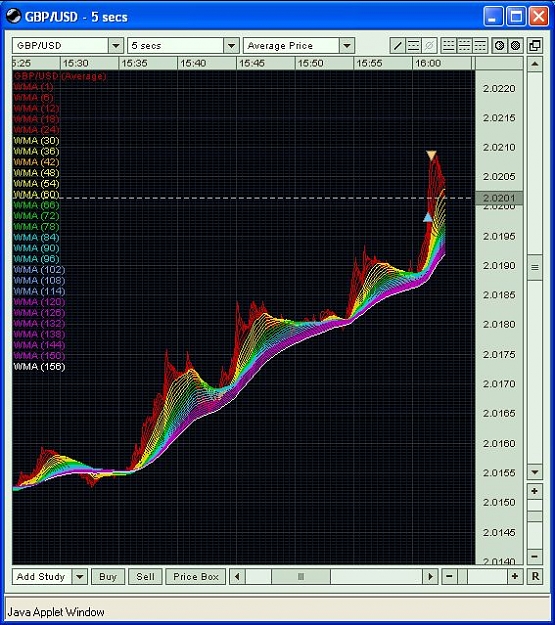Viewport: 555px width, 625px height.
Task: Click the application icon in the title bar
Action: pyautogui.click(x=13, y=16)
